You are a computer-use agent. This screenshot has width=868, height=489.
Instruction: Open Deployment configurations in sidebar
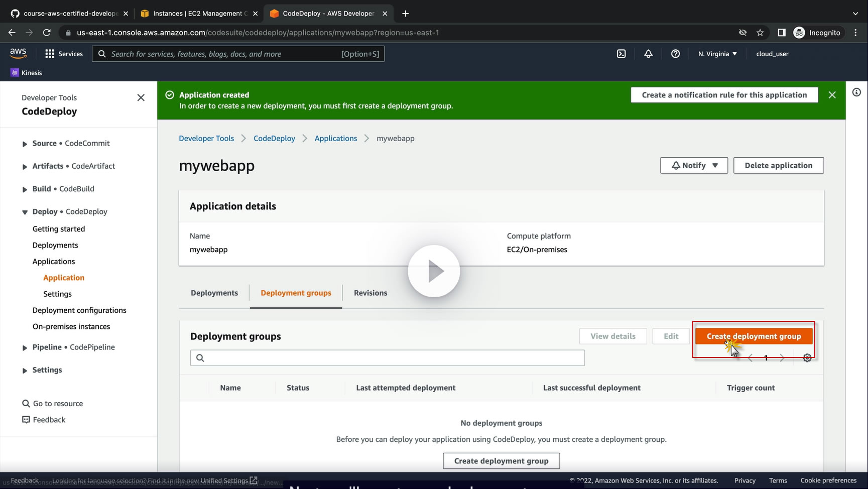click(79, 310)
